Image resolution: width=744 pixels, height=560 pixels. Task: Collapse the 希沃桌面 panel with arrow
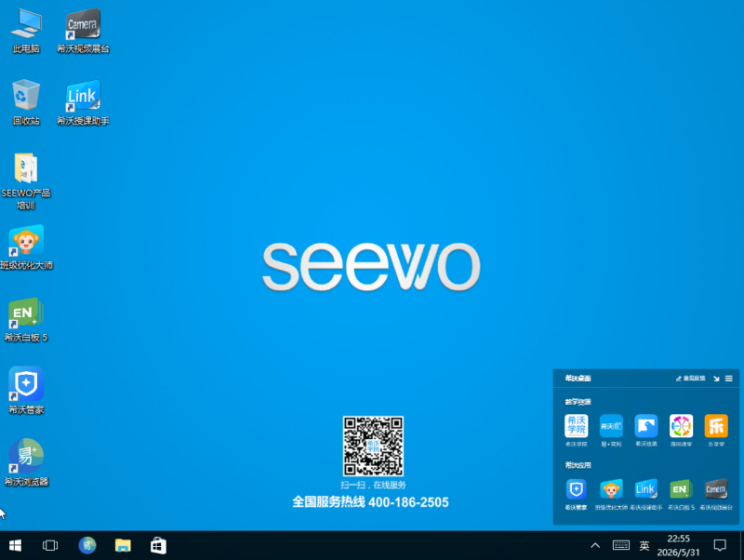pyautogui.click(x=716, y=379)
